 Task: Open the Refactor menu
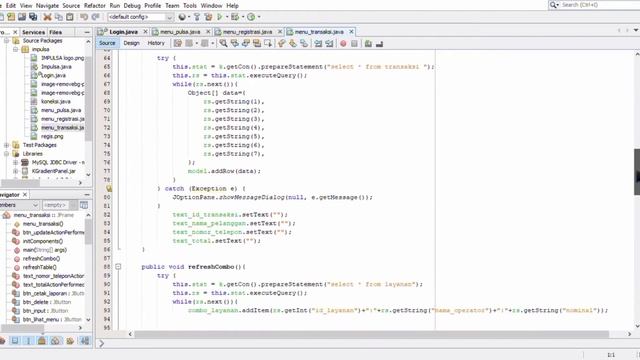[95, 6]
